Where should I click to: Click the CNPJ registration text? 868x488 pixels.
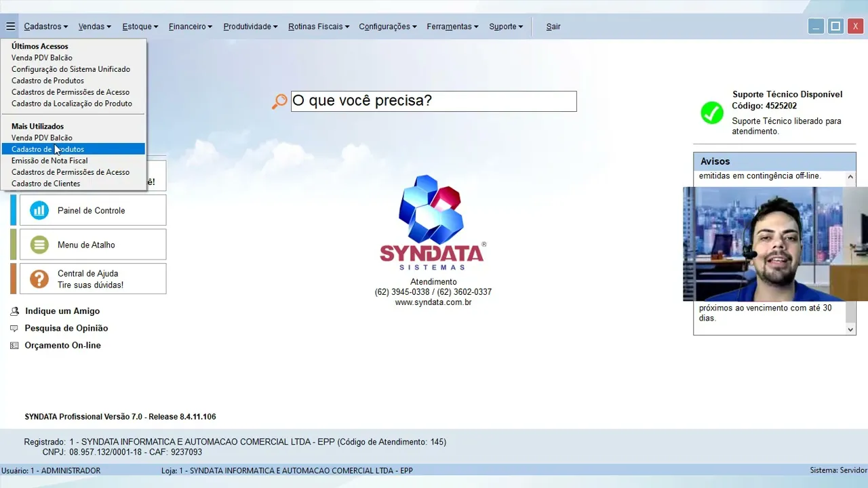[x=122, y=452]
